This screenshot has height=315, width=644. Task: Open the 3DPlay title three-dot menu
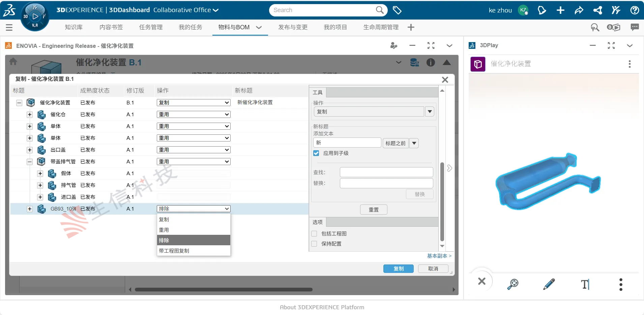[630, 64]
